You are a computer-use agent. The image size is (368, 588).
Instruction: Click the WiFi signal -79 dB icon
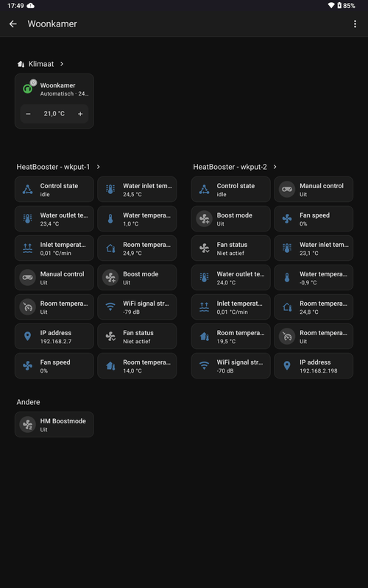coord(110,307)
